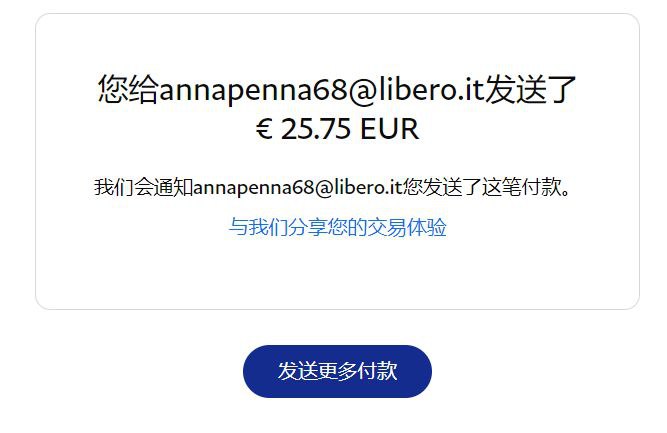
Task: Click the 发送更多付款 button
Action: [337, 371]
